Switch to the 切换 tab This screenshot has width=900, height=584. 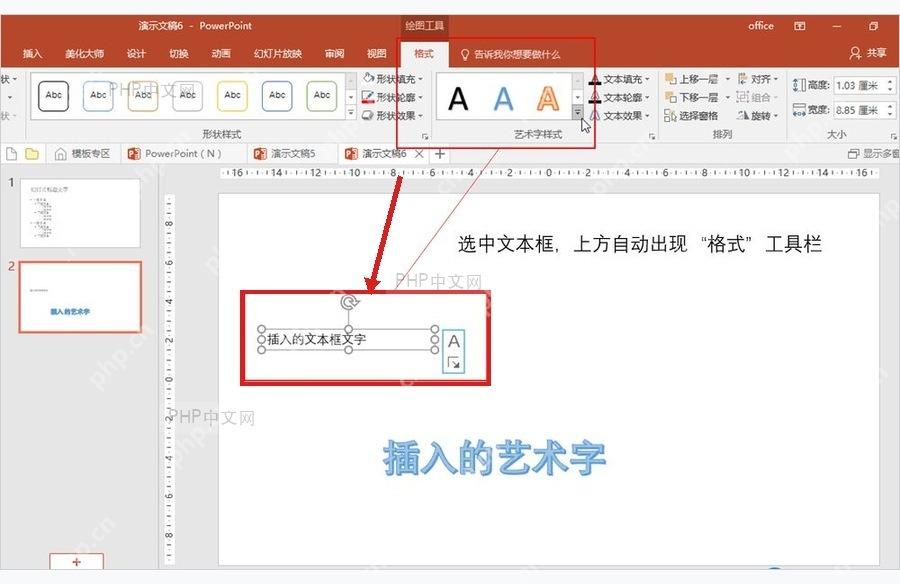pyautogui.click(x=179, y=53)
